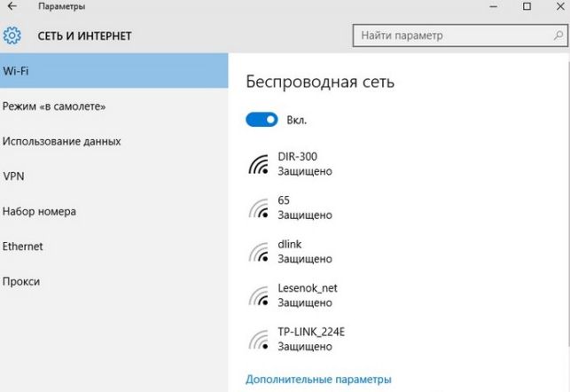Click Защищено under DIR-300
The height and width of the screenshot is (392, 570).
click(x=305, y=171)
